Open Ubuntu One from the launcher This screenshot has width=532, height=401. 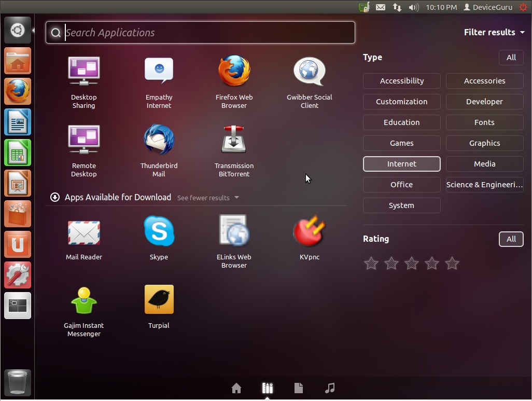(18, 244)
